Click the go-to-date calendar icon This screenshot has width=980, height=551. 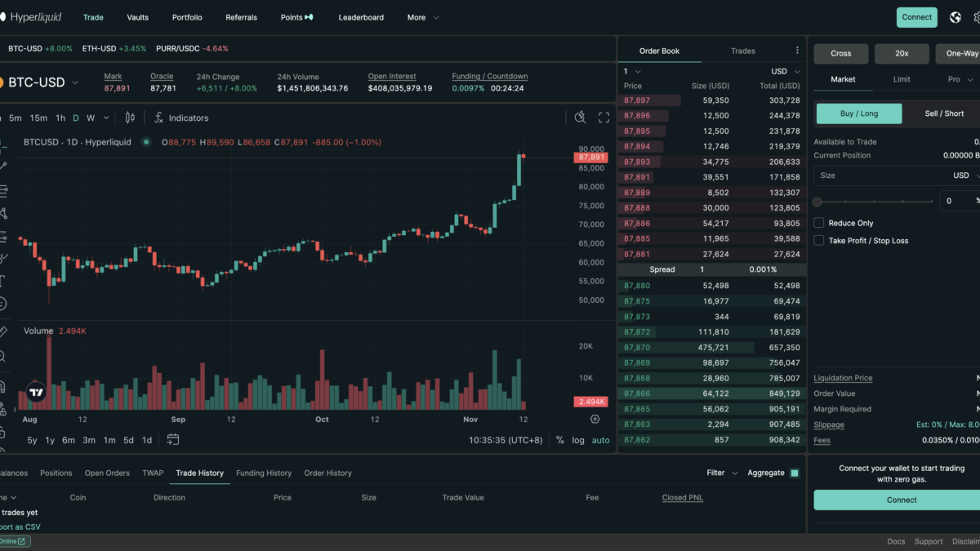point(173,439)
